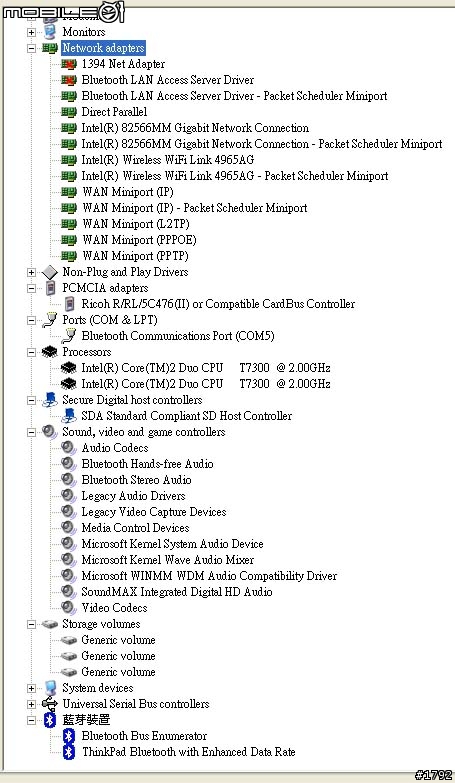Click the Bluetooth Communications Port COM5 icon
The width and height of the screenshot is (455, 783).
tap(69, 336)
